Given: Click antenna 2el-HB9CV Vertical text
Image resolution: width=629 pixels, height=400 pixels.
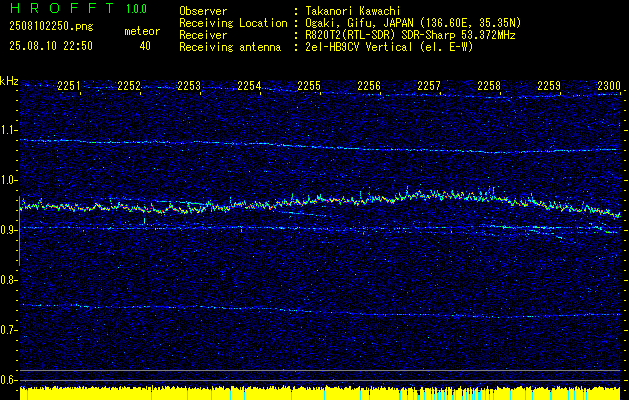Looking at the screenshot, I should pyautogui.click(x=389, y=47).
